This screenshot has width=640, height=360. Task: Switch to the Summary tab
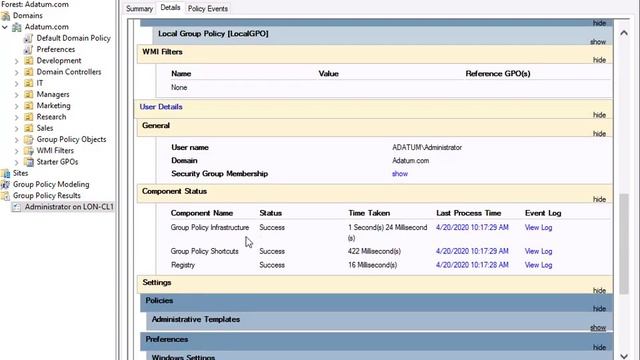pos(139,9)
